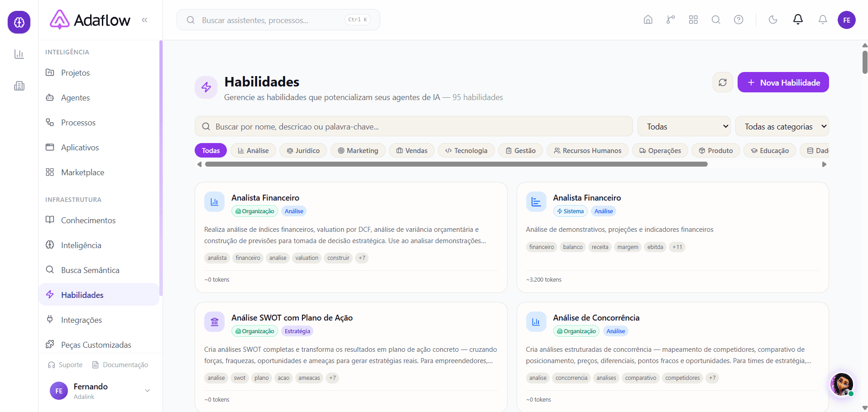Image resolution: width=868 pixels, height=412 pixels.
Task: Open Aplicativos in sidebar
Action: (x=99, y=148)
